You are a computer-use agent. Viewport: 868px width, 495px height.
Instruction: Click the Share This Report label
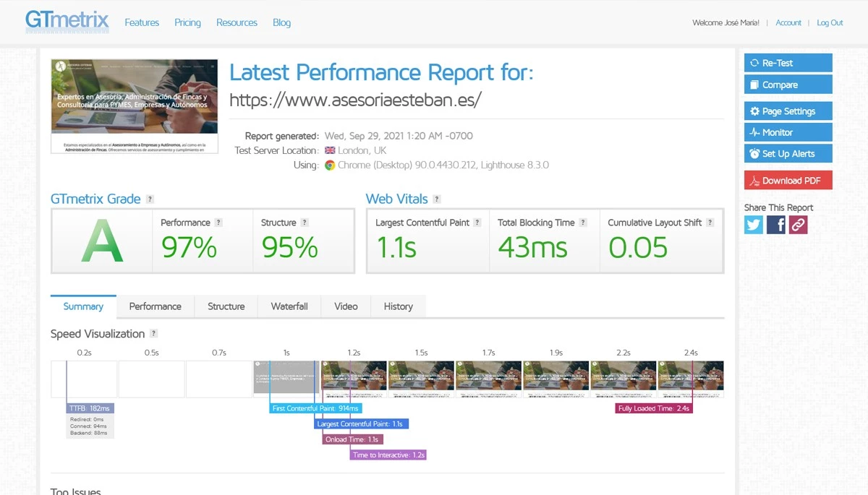click(778, 207)
